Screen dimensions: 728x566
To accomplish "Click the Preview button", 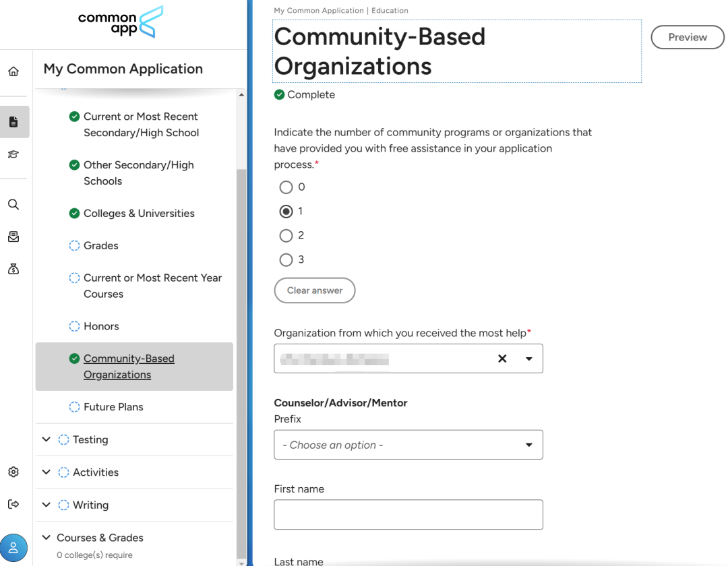I will tap(688, 37).
